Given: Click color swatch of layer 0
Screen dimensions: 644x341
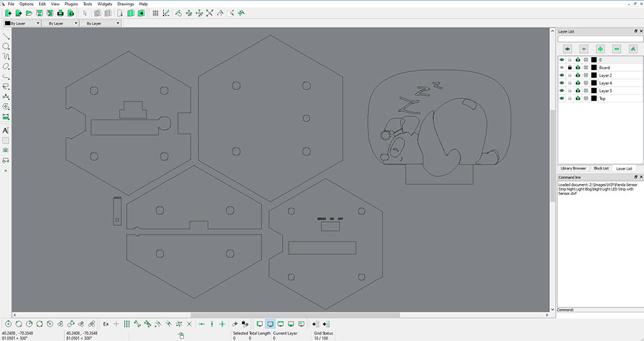Looking at the screenshot, I should tap(594, 60).
